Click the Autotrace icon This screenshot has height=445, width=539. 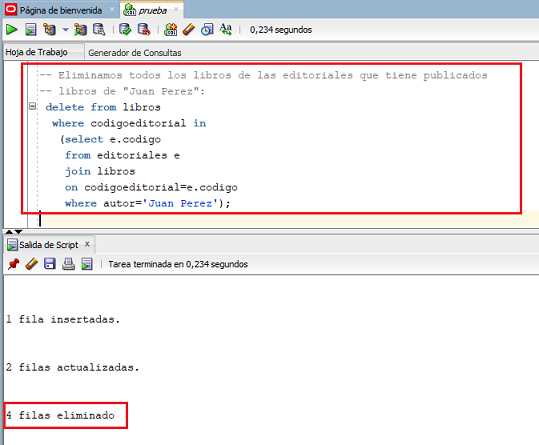point(80,30)
